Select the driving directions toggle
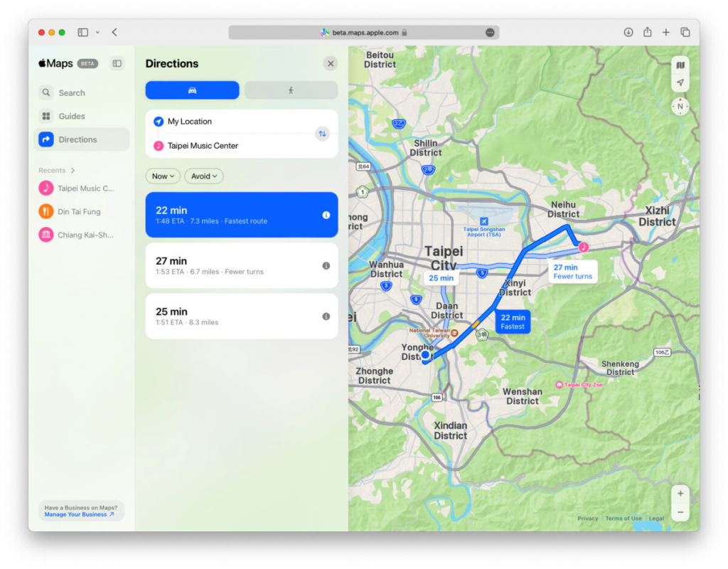The width and height of the screenshot is (728, 569). (192, 90)
